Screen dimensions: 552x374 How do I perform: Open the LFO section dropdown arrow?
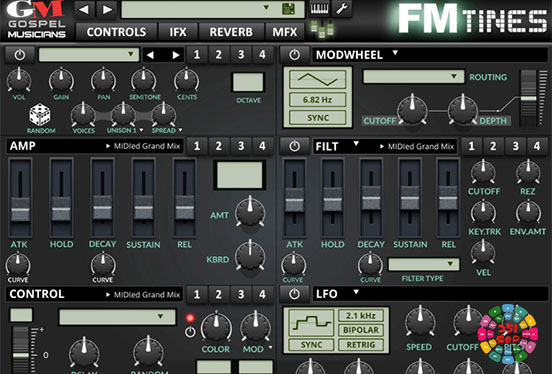pyautogui.click(x=356, y=292)
